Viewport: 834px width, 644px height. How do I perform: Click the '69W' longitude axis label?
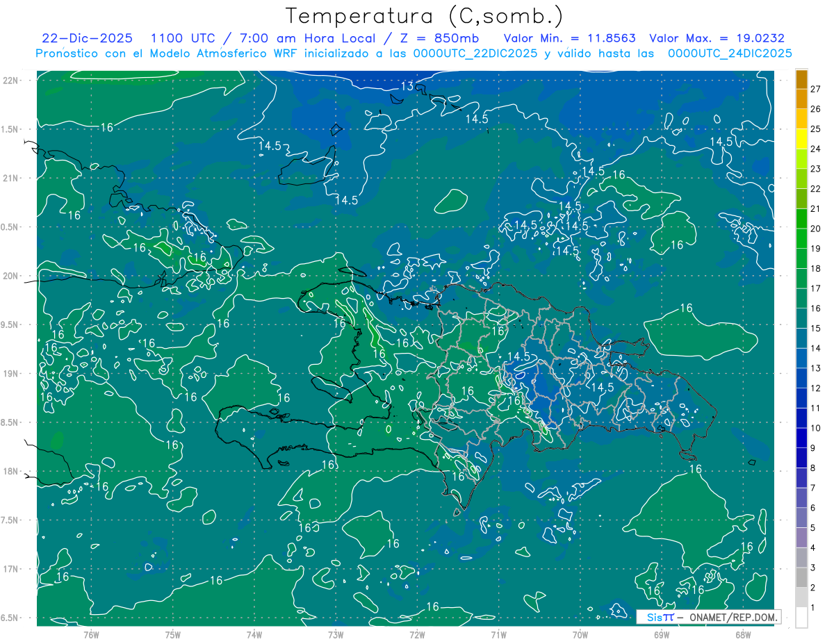click(662, 634)
